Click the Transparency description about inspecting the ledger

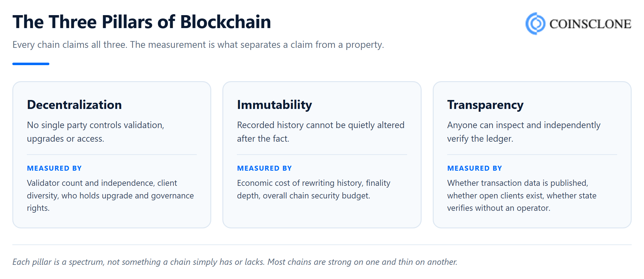pos(524,132)
